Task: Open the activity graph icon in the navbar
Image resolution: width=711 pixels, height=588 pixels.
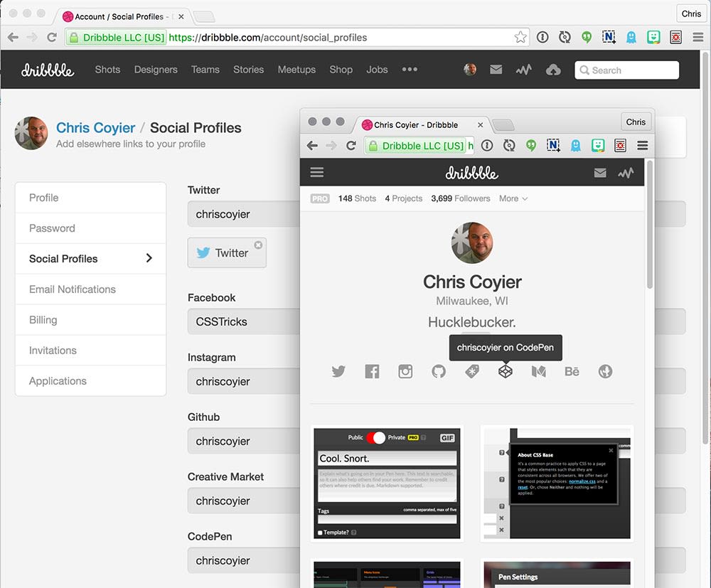Action: click(524, 70)
